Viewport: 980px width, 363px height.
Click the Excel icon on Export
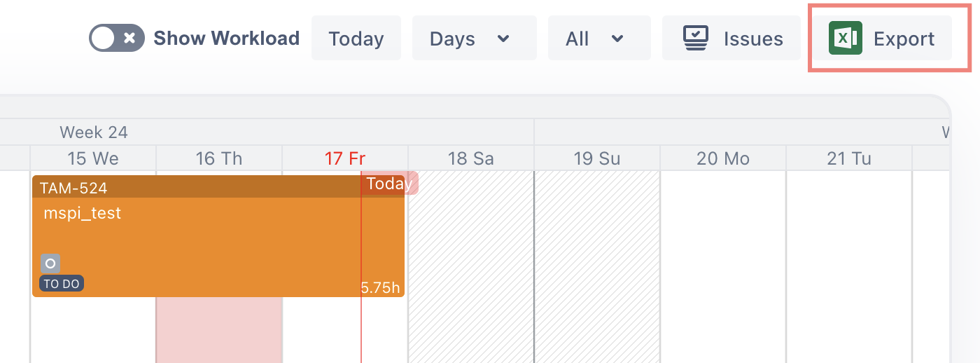845,38
